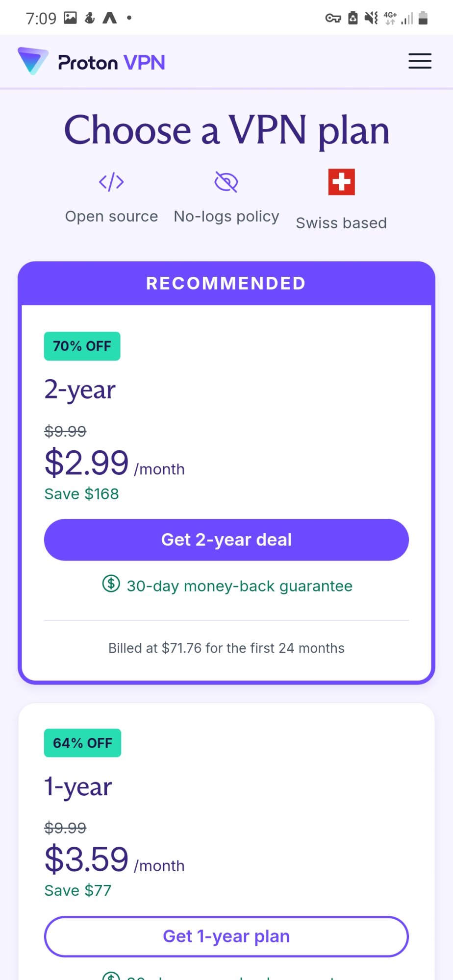Tap the money-back guarantee dollar icon

click(x=111, y=584)
